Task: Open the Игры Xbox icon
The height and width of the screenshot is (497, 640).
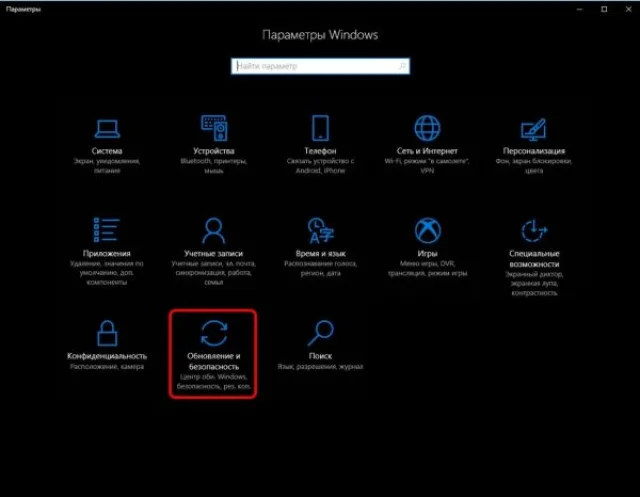Action: [427, 230]
